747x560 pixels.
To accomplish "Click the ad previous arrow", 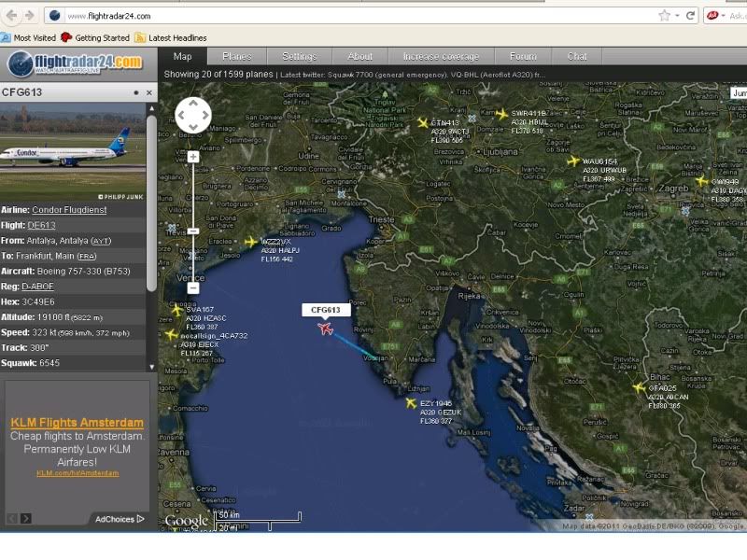I will 12,519.
